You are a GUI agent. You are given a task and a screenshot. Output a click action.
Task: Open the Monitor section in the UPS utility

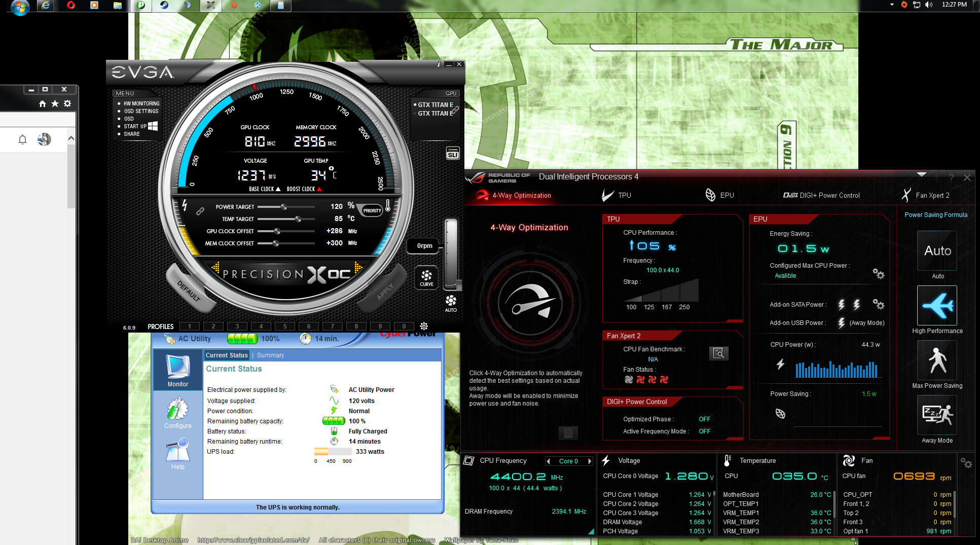[x=178, y=371]
